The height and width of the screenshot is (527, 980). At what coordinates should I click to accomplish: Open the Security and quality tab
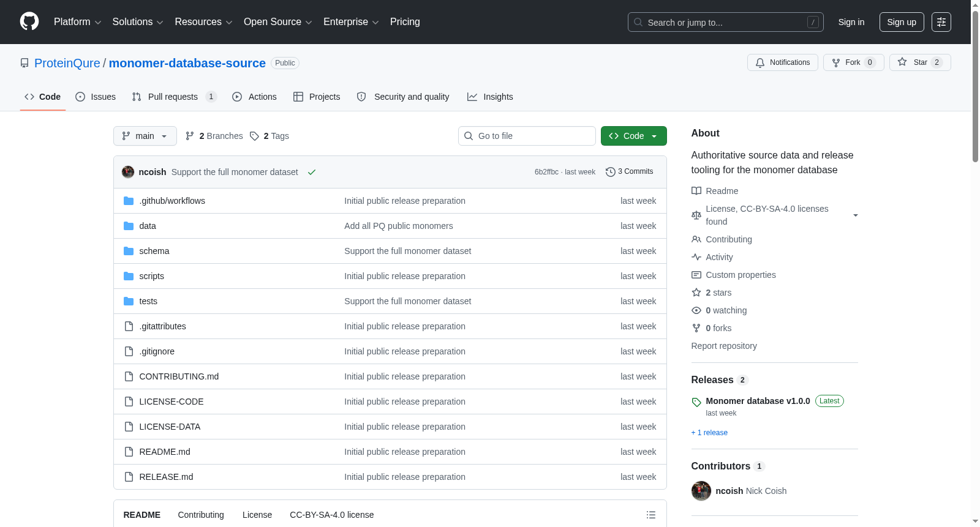[x=403, y=97]
